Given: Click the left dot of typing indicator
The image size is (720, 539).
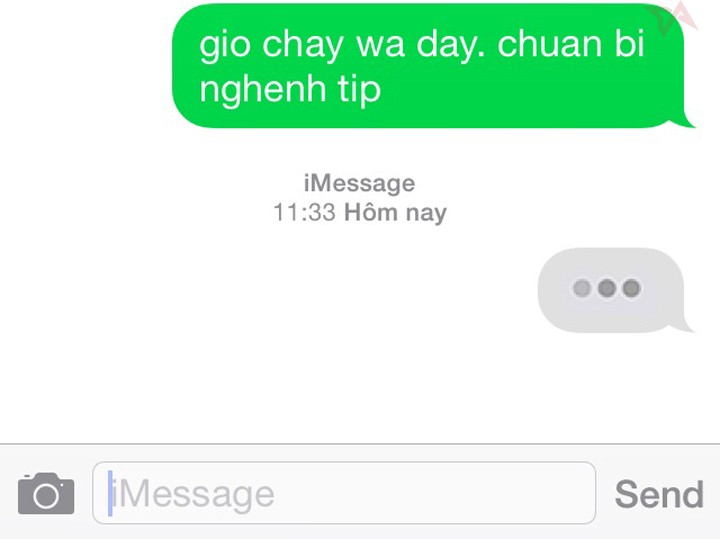Looking at the screenshot, I should click(582, 288).
